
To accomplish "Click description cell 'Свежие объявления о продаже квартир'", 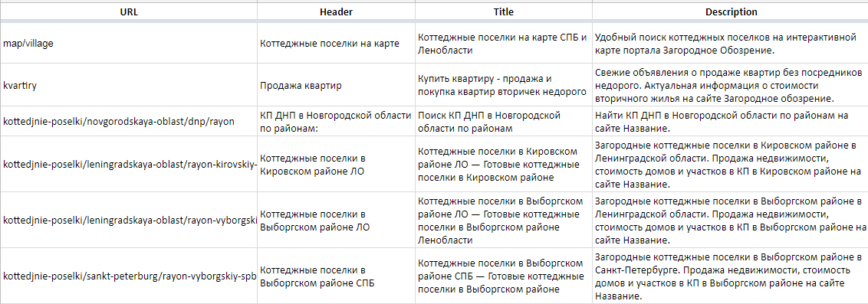I will (731, 84).
